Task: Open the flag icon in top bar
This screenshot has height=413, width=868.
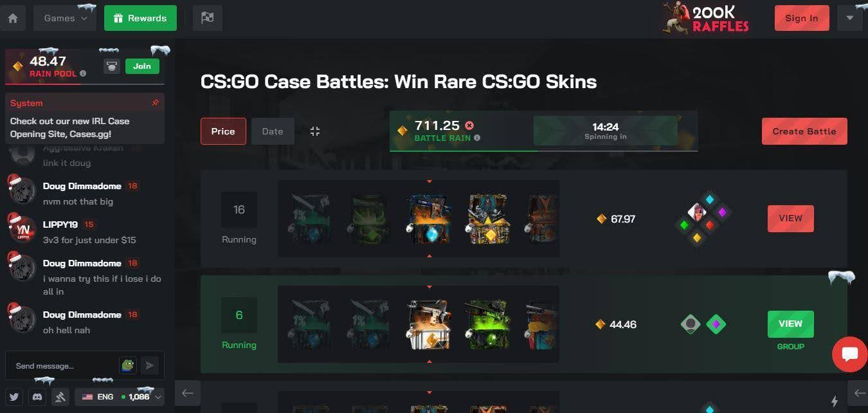Action: click(207, 18)
